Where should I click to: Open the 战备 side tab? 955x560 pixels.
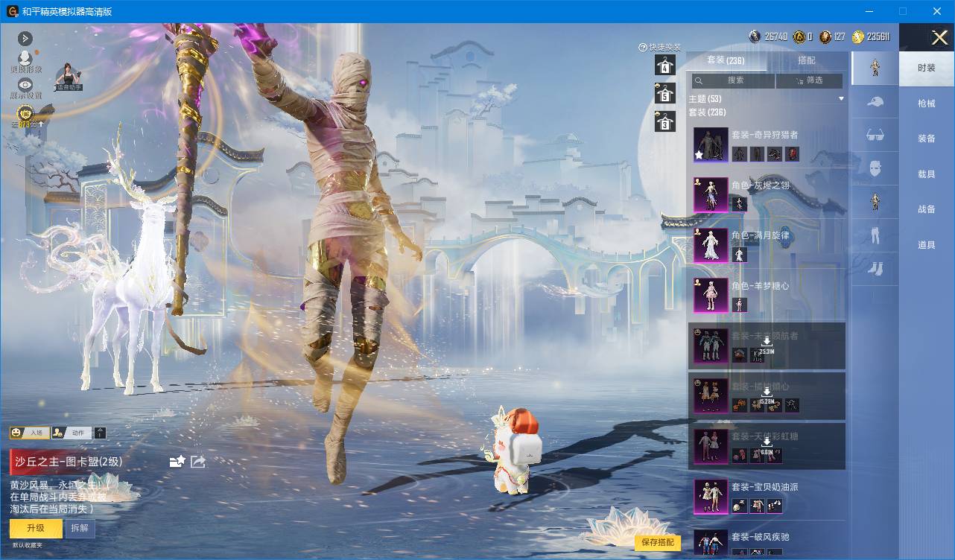click(x=927, y=209)
